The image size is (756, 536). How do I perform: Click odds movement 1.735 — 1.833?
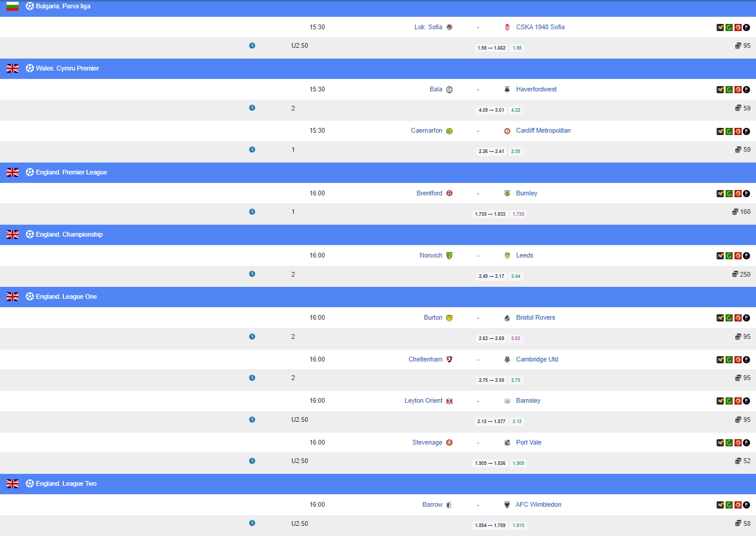pos(490,214)
